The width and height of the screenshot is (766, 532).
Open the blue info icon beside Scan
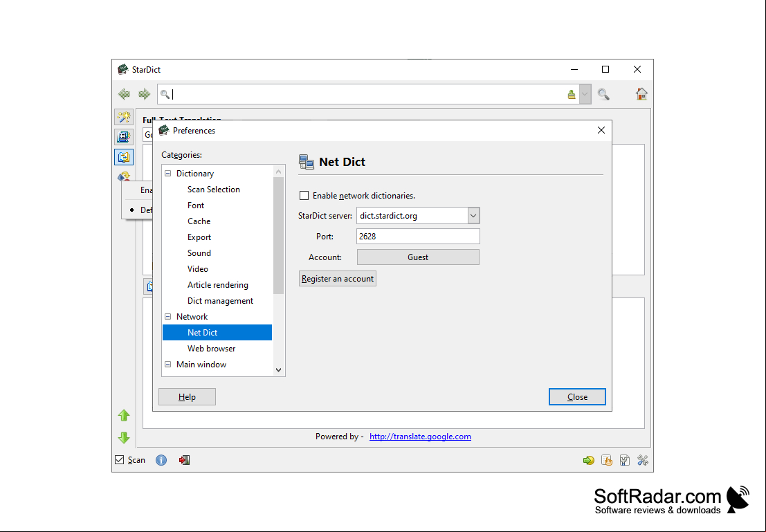point(161,460)
